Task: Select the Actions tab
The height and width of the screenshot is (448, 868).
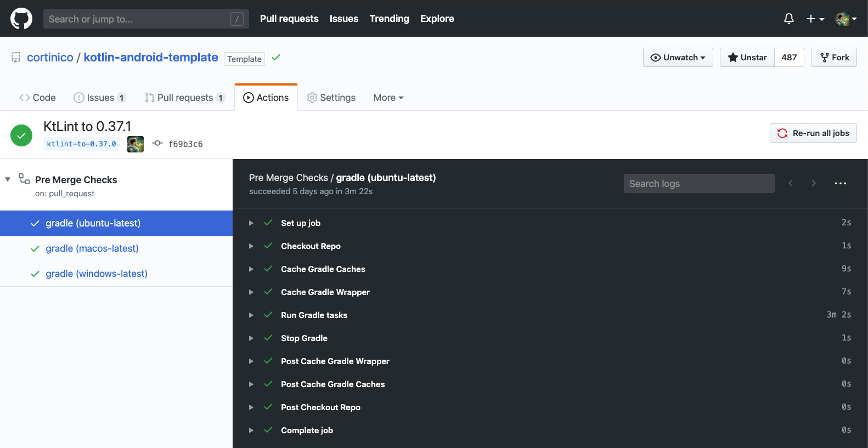Action: 266,98
